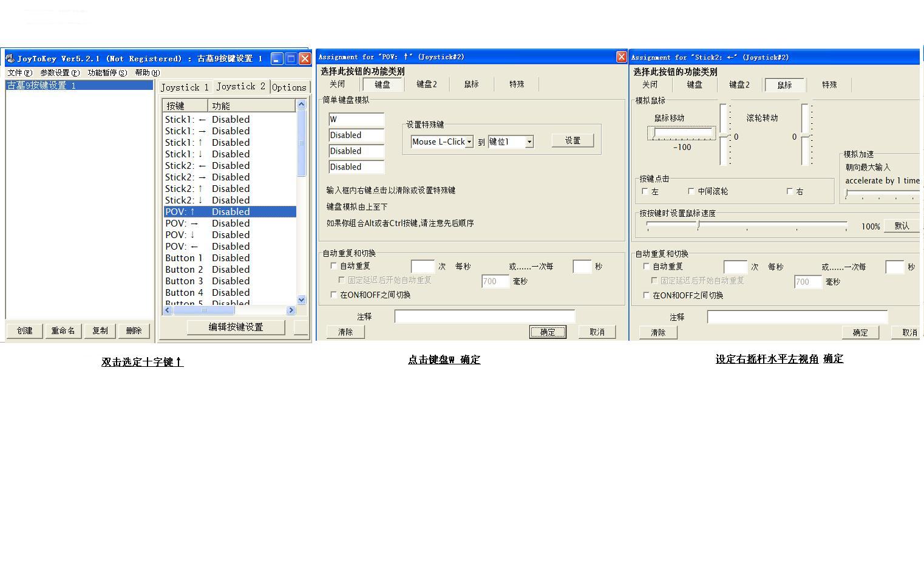Select the Stick2: ← row
The height and width of the screenshot is (577, 924).
[229, 165]
